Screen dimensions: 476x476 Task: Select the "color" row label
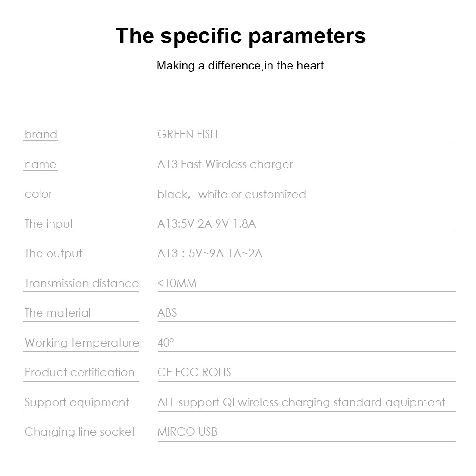pyautogui.click(x=39, y=194)
